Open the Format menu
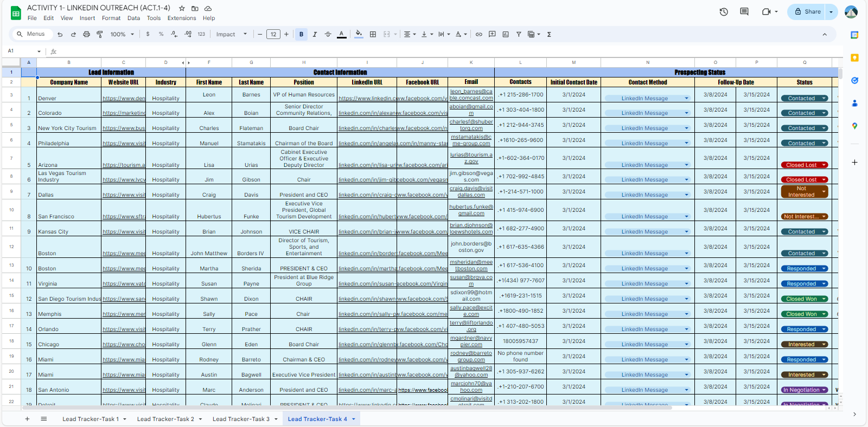Screen dimensions: 868x427 111,18
